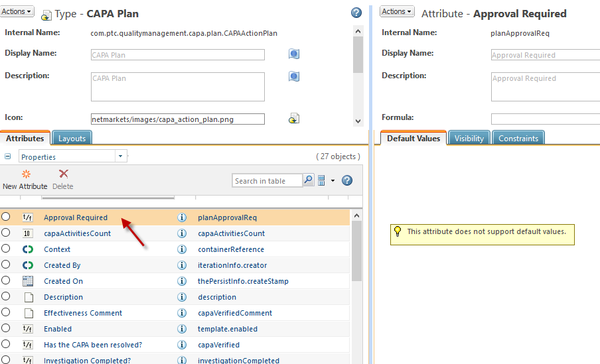Select radio button for Effectiveness Comment
Screen dimensions: 600x364
click(x=6, y=312)
